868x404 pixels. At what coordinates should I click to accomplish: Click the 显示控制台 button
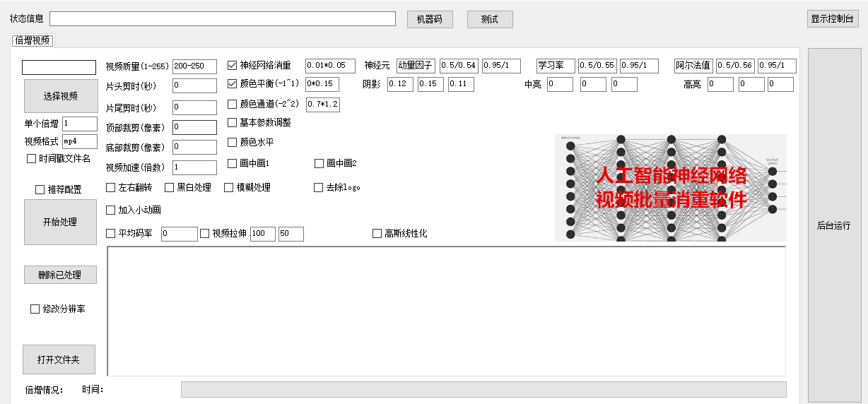point(833,19)
